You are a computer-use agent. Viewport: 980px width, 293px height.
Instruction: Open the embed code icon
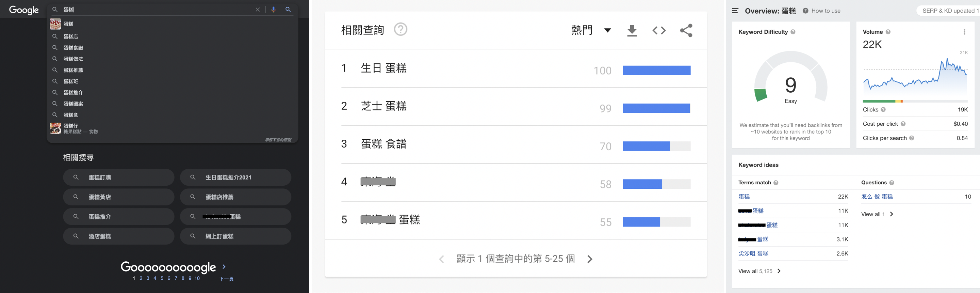pyautogui.click(x=659, y=30)
